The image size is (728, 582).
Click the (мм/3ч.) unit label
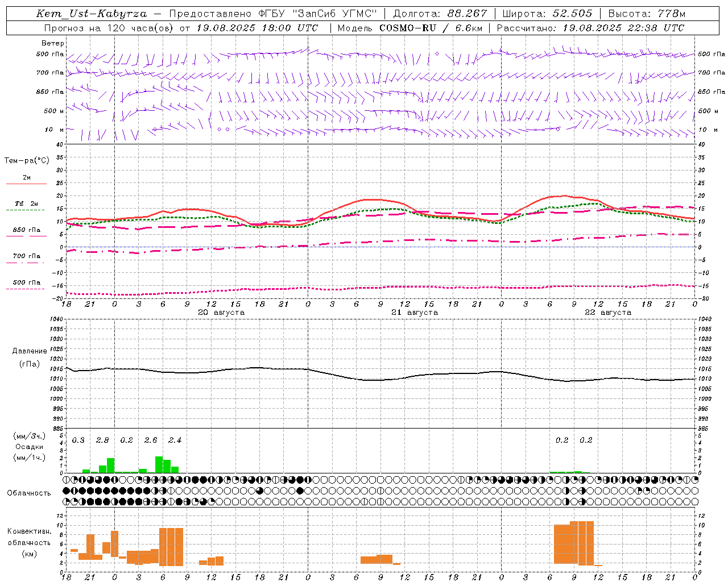tap(29, 436)
